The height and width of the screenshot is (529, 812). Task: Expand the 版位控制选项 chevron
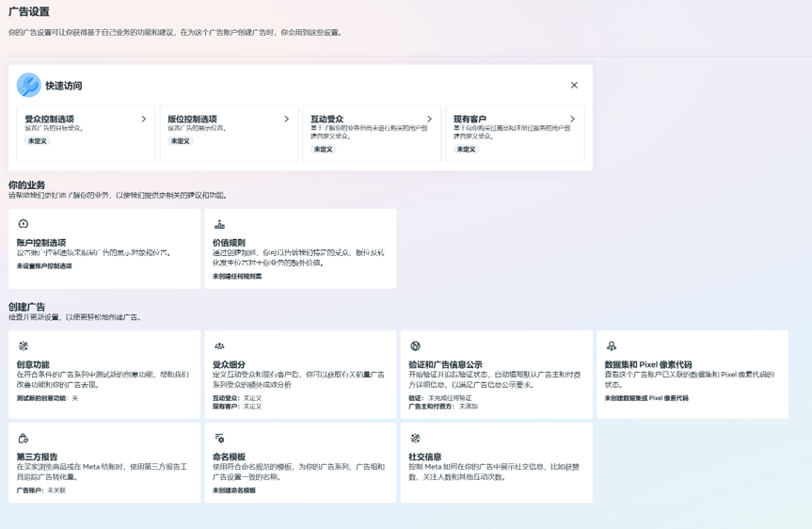[286, 120]
